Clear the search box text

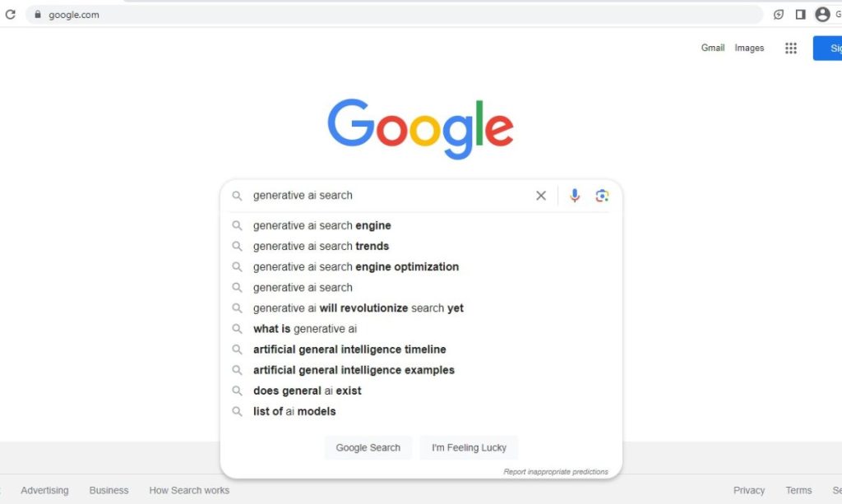[541, 196]
